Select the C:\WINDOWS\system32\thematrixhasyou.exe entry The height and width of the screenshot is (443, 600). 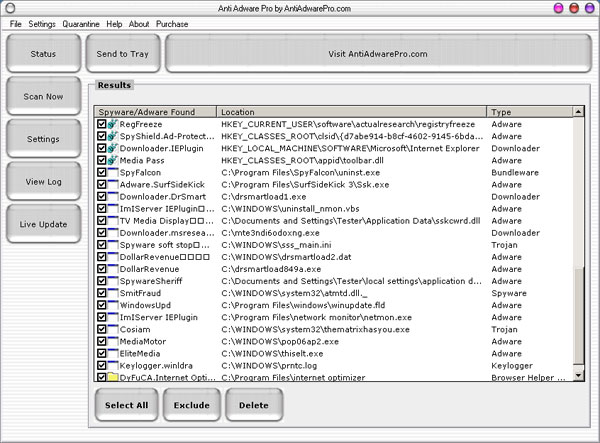(x=315, y=329)
